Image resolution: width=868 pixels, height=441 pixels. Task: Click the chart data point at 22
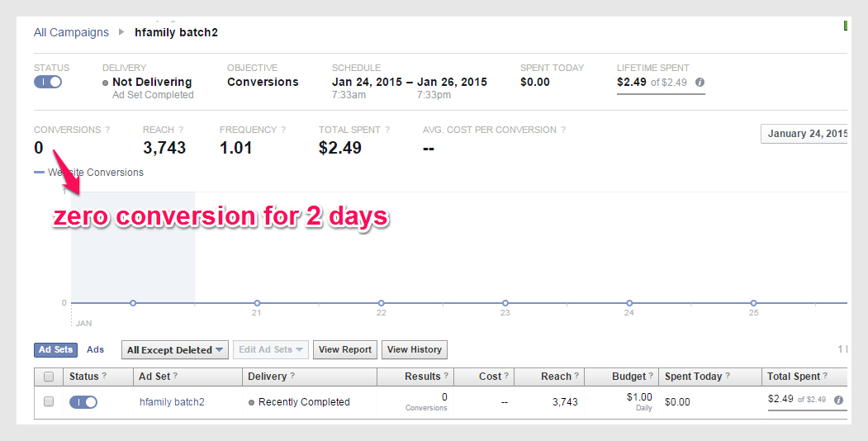coord(381,303)
